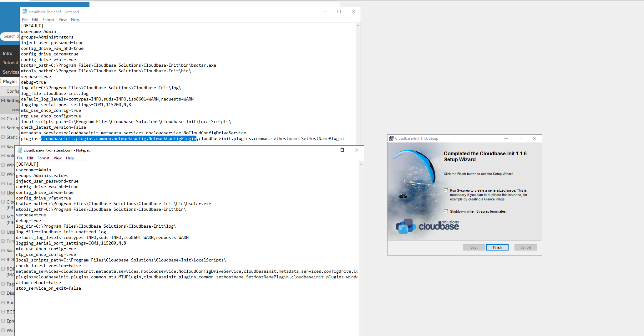Close the Cloudbase-Init 1.1.6 Setup dialog
The image size is (644, 336).
(x=535, y=138)
